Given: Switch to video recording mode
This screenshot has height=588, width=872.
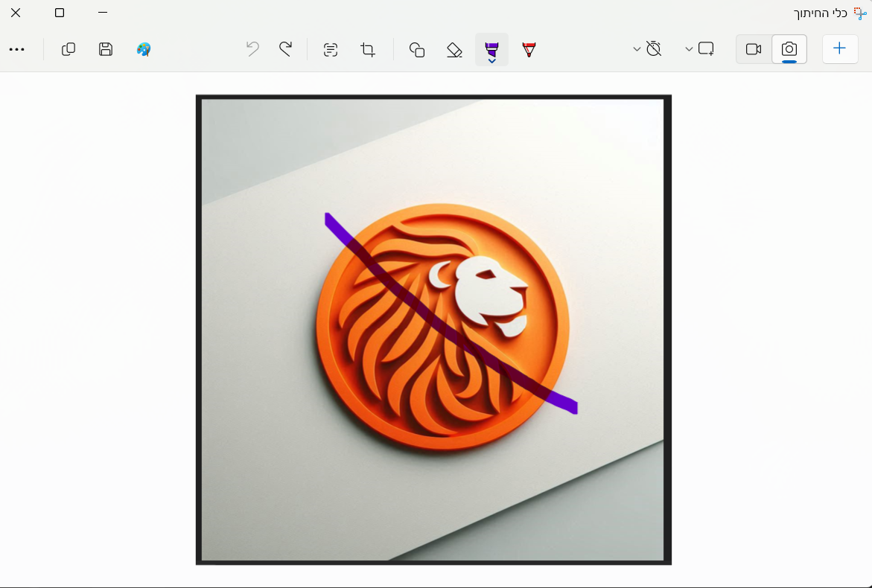Looking at the screenshot, I should [753, 48].
